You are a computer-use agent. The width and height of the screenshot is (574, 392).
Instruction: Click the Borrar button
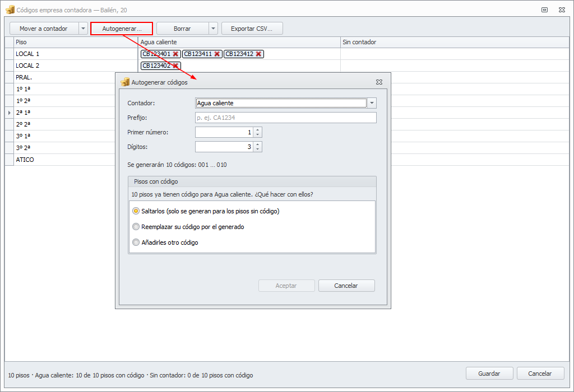[182, 29]
